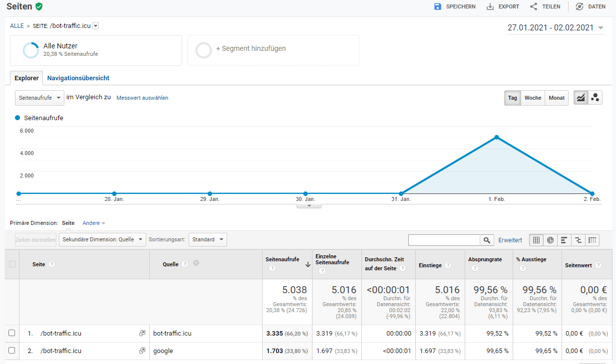The width and height of the screenshot is (616, 364).
Task: Click 2. Feb. chart data point
Action: (x=593, y=193)
